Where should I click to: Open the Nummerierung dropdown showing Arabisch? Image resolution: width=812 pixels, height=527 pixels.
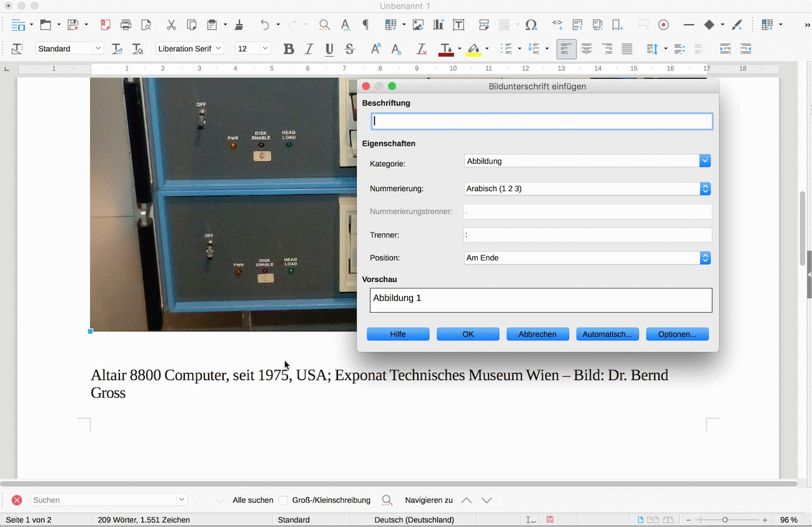click(x=705, y=188)
